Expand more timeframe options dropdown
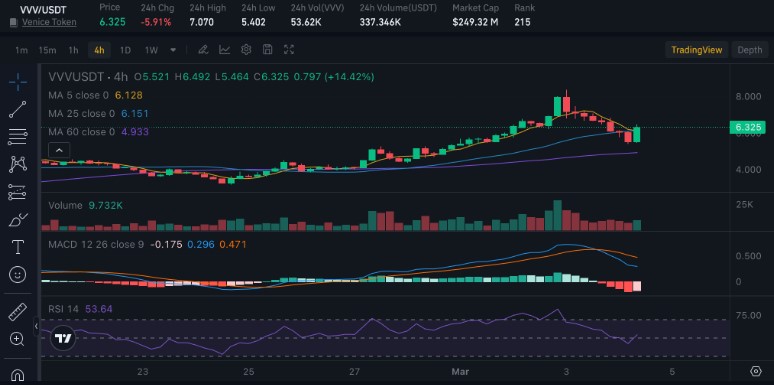774x385 pixels. (x=173, y=50)
